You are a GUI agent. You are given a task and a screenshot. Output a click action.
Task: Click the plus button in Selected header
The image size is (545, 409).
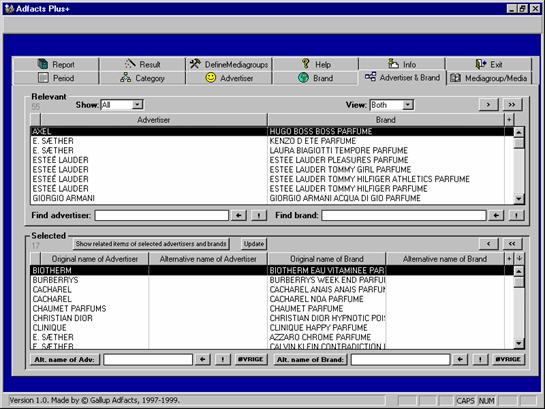(509, 259)
